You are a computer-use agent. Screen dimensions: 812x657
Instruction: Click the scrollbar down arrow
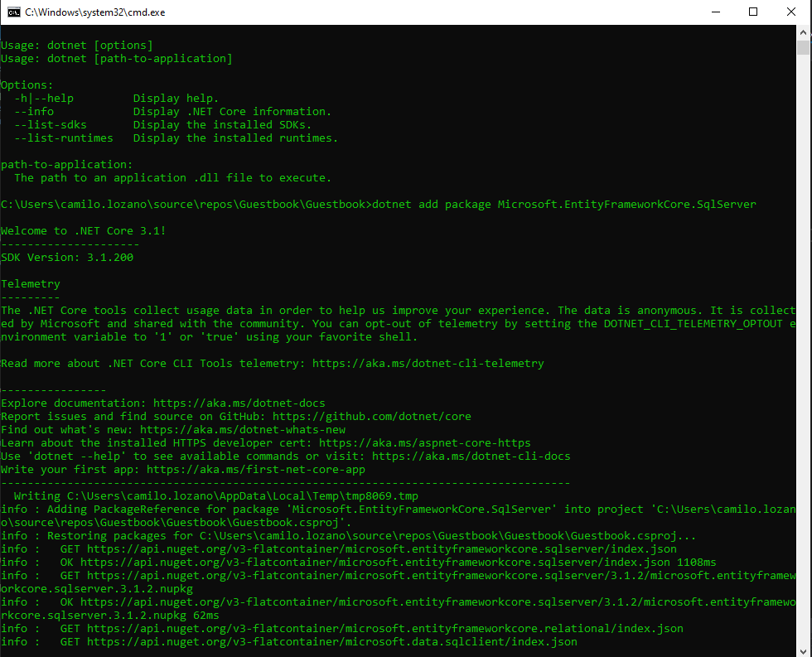(803, 651)
